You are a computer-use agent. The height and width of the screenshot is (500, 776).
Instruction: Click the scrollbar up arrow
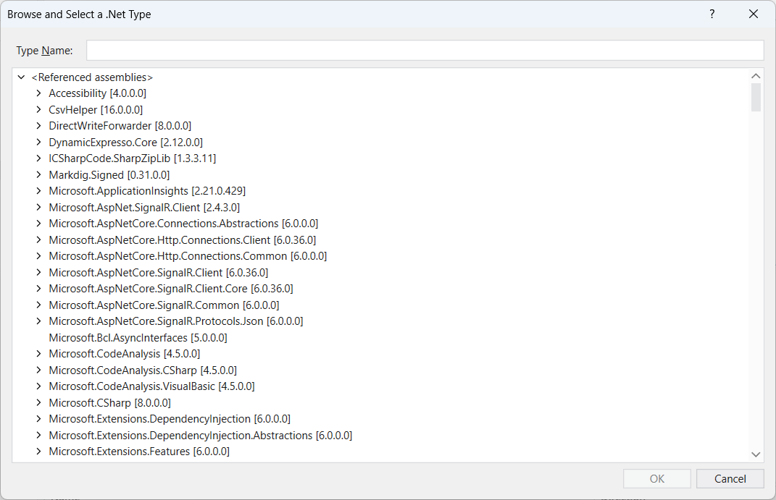756,76
